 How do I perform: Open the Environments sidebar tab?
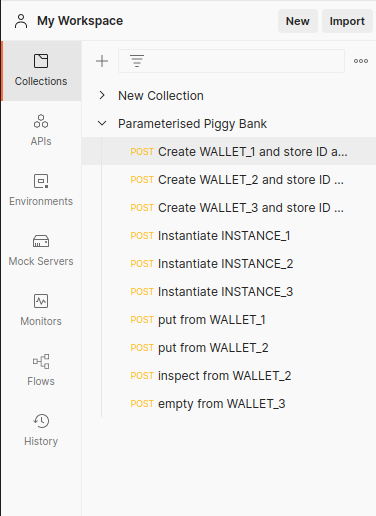[x=41, y=191]
